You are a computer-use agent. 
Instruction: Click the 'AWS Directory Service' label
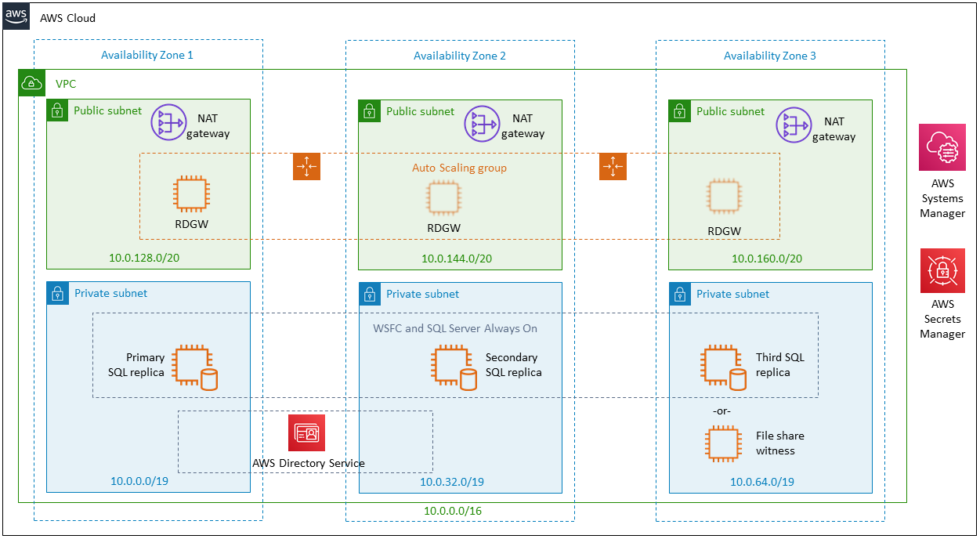coord(309,463)
